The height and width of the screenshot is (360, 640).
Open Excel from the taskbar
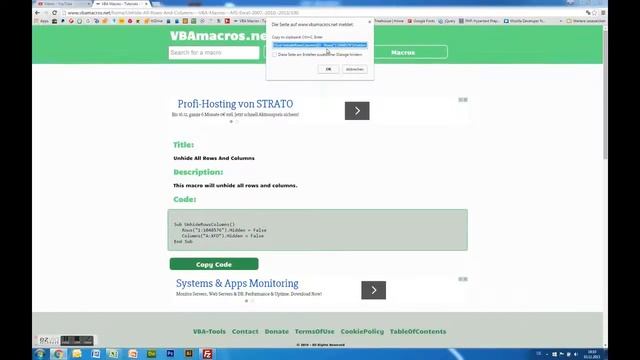pyautogui.click(x=113, y=354)
